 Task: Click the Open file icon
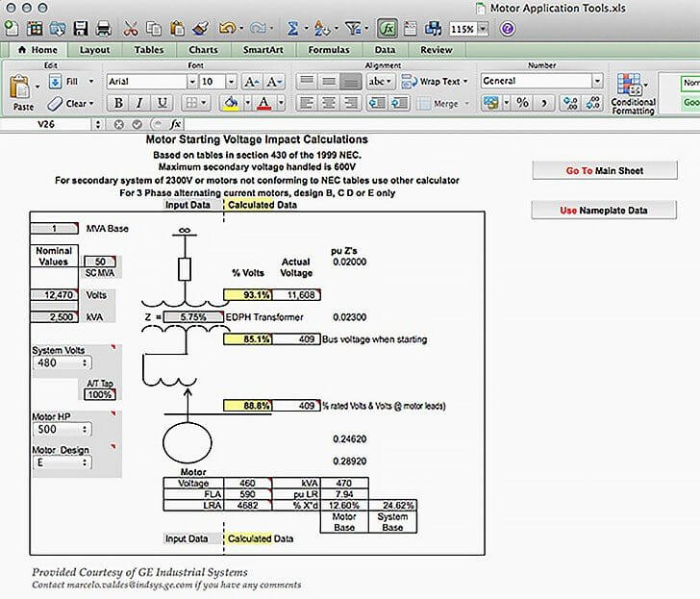pos(57,29)
